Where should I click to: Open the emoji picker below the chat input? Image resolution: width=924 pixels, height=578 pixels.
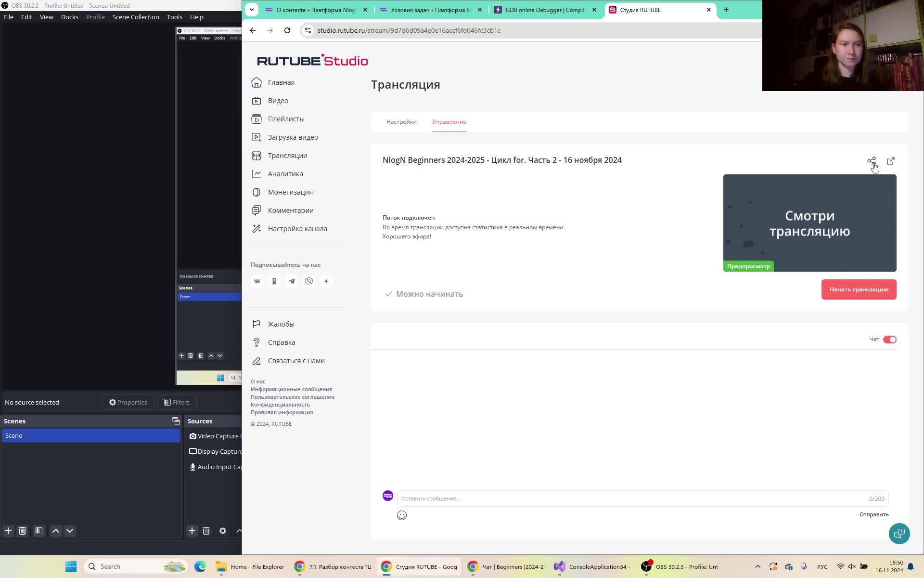coord(402,515)
